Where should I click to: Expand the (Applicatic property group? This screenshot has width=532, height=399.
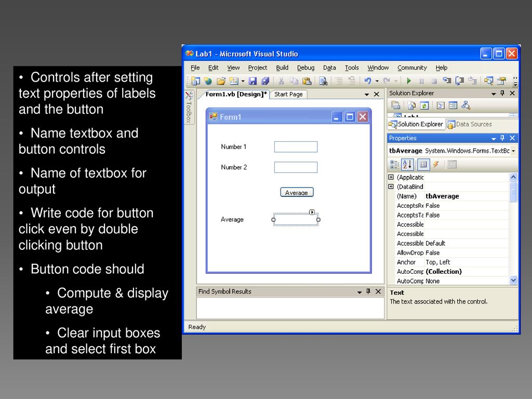391,177
